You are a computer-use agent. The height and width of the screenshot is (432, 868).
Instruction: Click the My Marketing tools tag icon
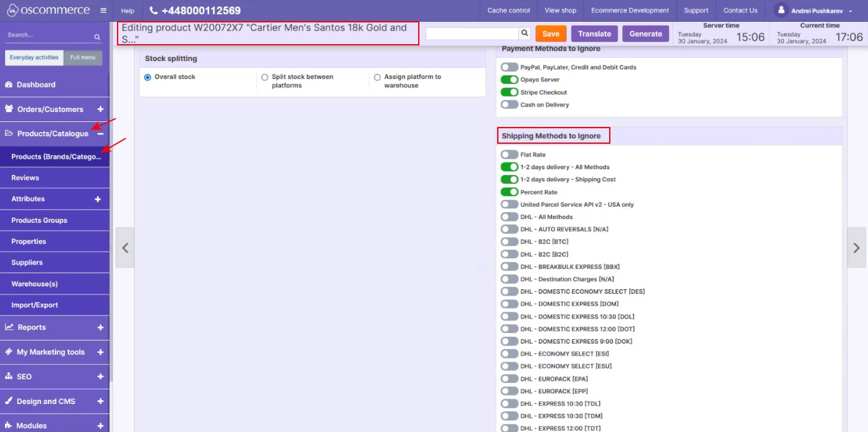point(9,352)
